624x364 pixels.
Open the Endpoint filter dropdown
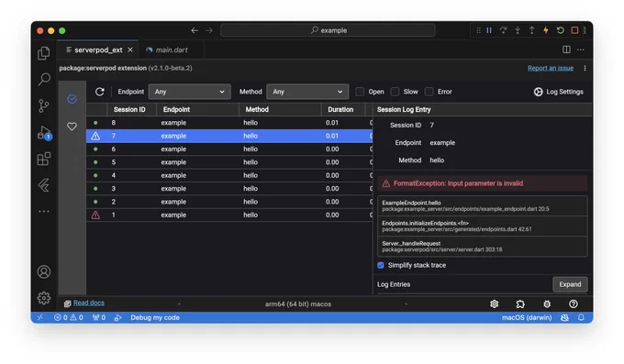tap(189, 92)
